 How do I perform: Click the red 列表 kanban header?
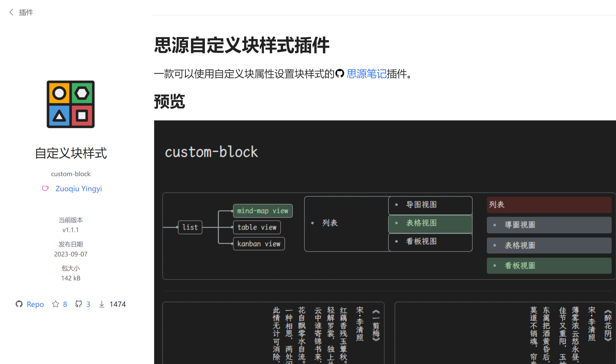tap(549, 205)
